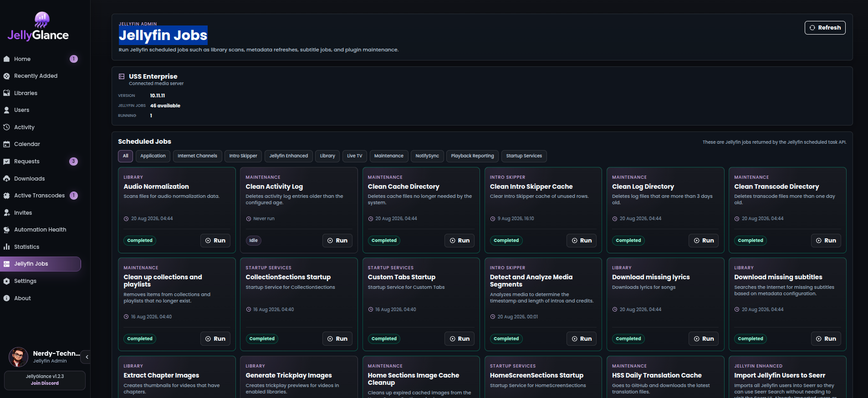Viewport: 868px width, 398px height.
Task: Filter jobs by Startup Services
Action: (x=524, y=156)
